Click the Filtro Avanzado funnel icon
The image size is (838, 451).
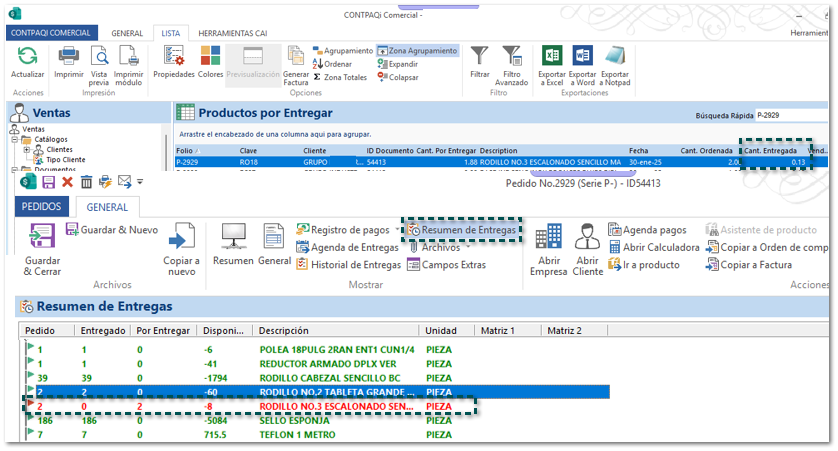tap(512, 57)
